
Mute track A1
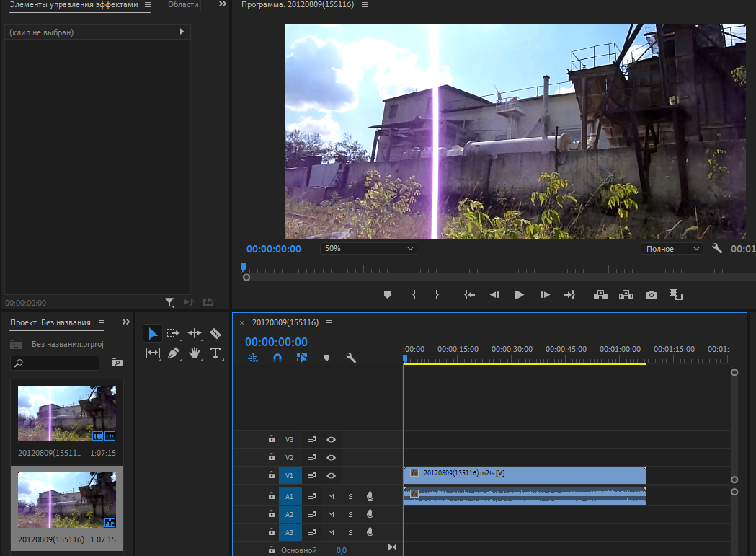pos(332,496)
